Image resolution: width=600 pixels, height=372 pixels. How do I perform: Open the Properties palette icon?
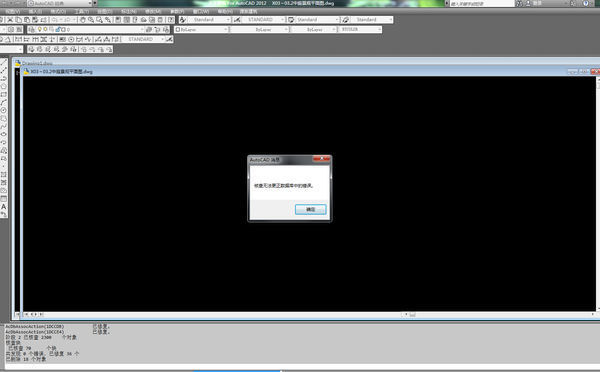click(118, 20)
